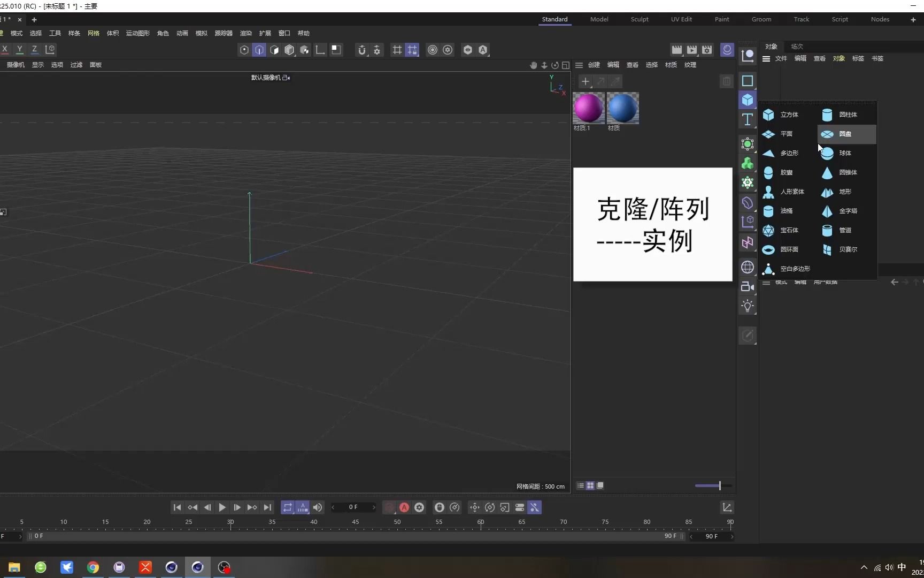The image size is (924, 578).
Task: Switch to the UV Edit layout tab
Action: tap(681, 19)
